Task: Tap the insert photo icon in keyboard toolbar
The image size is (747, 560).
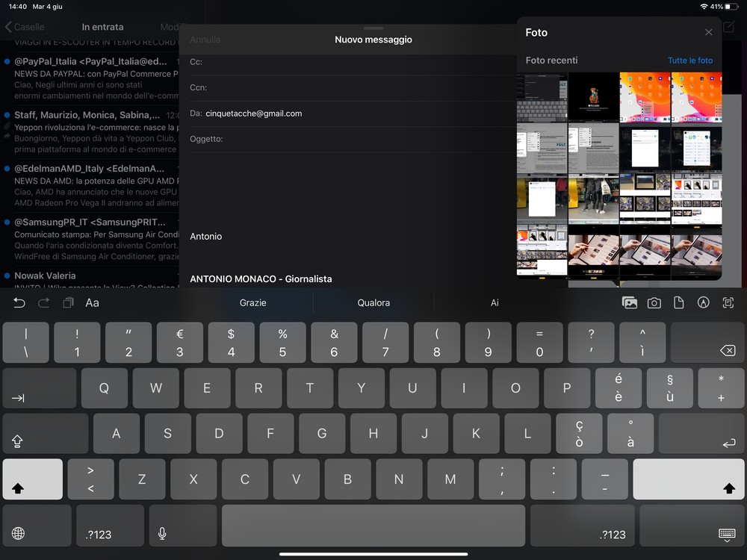Action: pos(629,303)
